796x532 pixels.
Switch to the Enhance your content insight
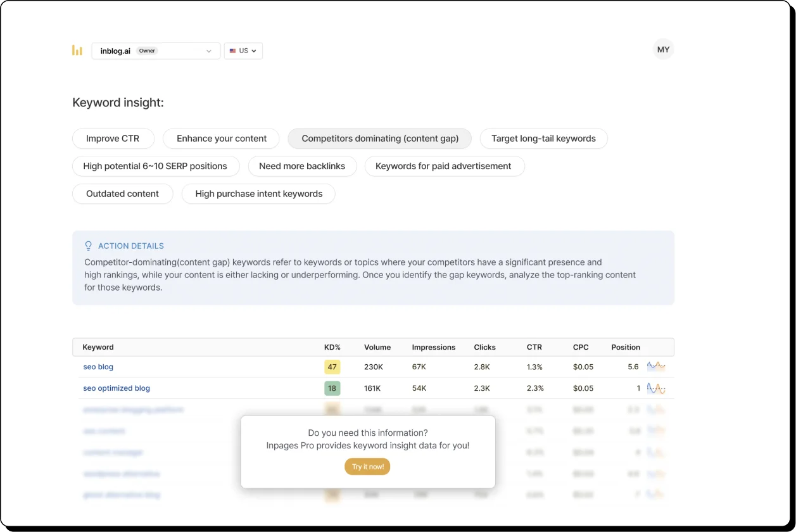click(221, 138)
